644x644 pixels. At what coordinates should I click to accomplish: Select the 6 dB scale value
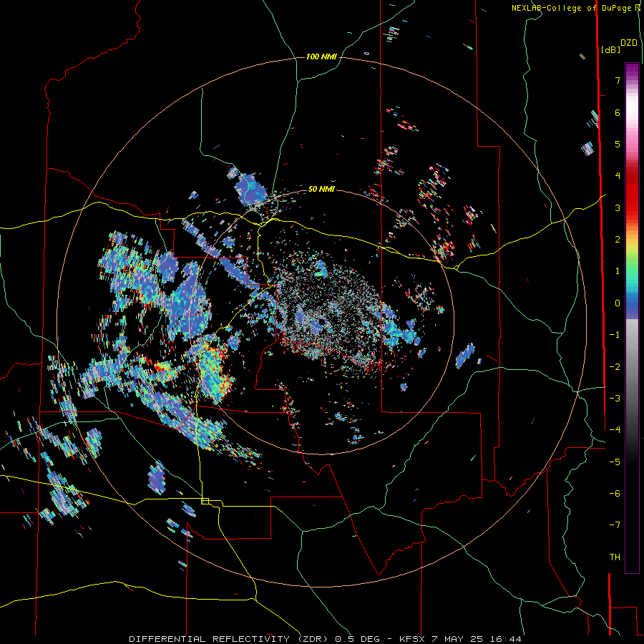[x=618, y=112]
